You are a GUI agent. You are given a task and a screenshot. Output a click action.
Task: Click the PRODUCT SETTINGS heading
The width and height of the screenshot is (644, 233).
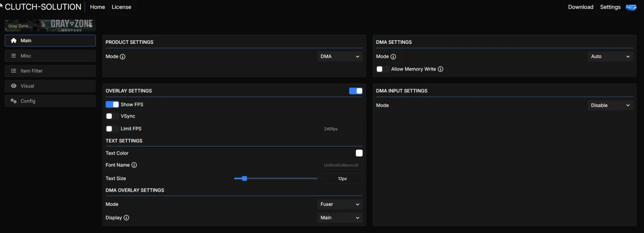tap(129, 42)
